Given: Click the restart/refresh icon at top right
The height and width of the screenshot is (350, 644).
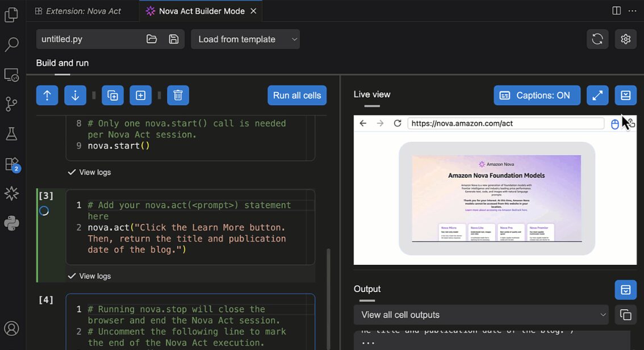Looking at the screenshot, I should [597, 39].
